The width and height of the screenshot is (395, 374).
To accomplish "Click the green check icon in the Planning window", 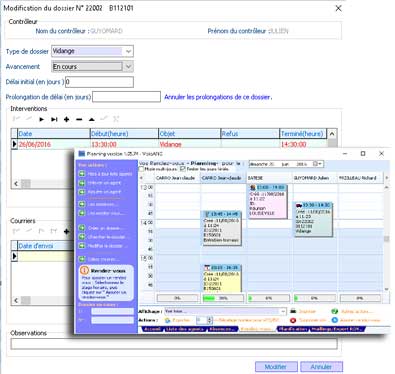I will tap(335, 311).
